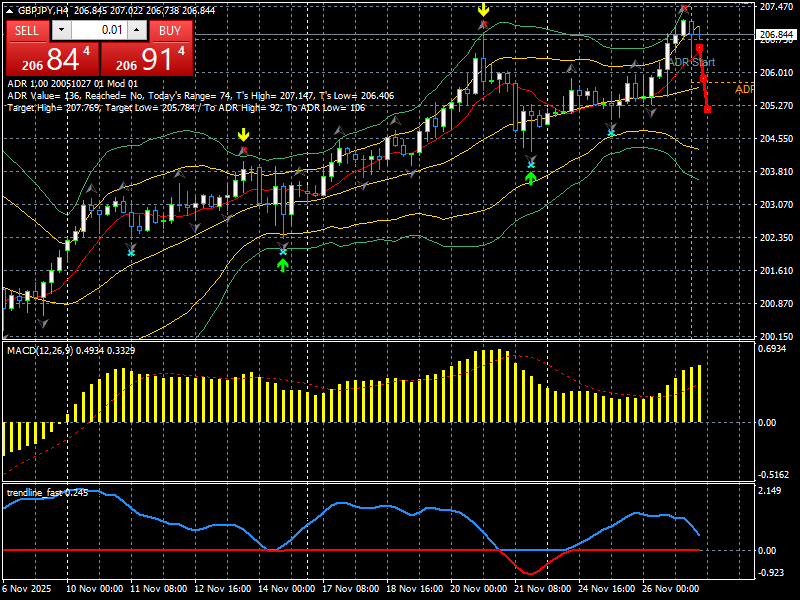Viewport: 800px width, 600px height.
Task: Click the orange ADR level label
Action: point(744,89)
